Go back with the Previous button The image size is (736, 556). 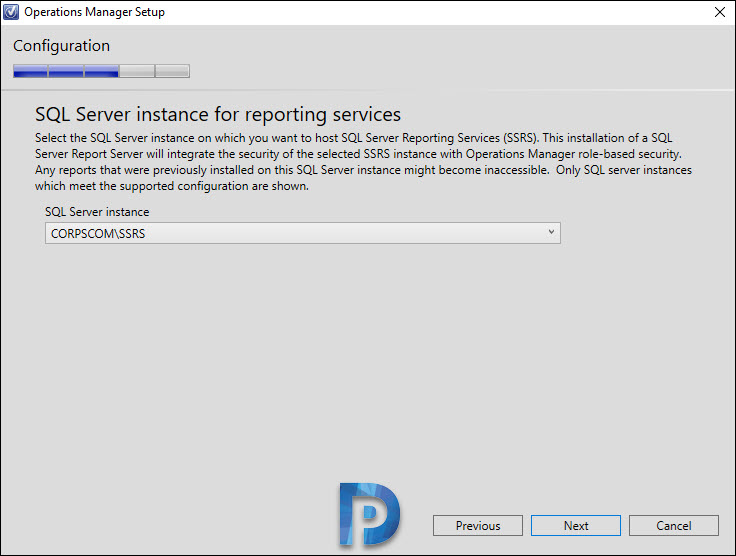pyautogui.click(x=477, y=526)
